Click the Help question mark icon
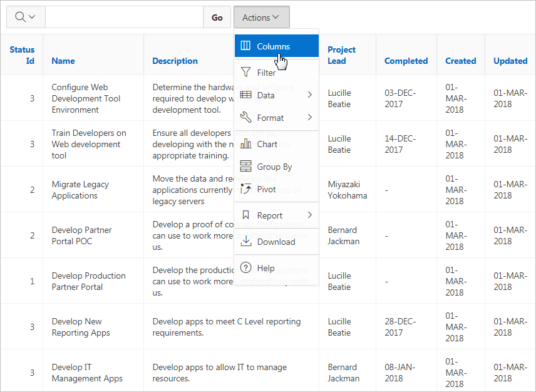 [245, 268]
